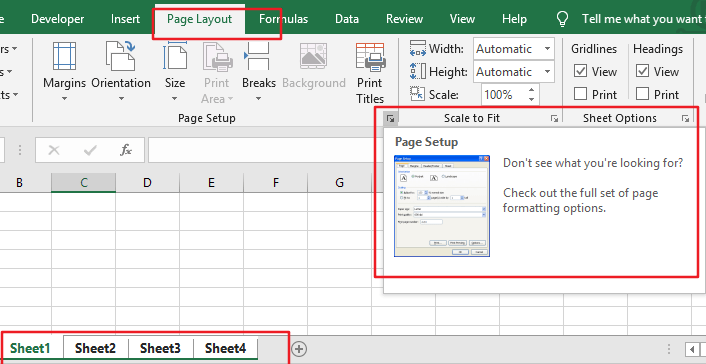Image resolution: width=706 pixels, height=364 pixels.
Task: Open the Page Setup dialog launcher
Action: 390,118
